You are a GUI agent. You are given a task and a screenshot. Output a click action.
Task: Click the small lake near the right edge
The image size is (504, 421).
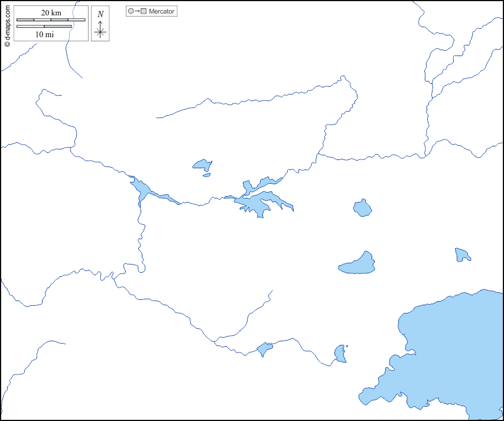click(x=461, y=255)
